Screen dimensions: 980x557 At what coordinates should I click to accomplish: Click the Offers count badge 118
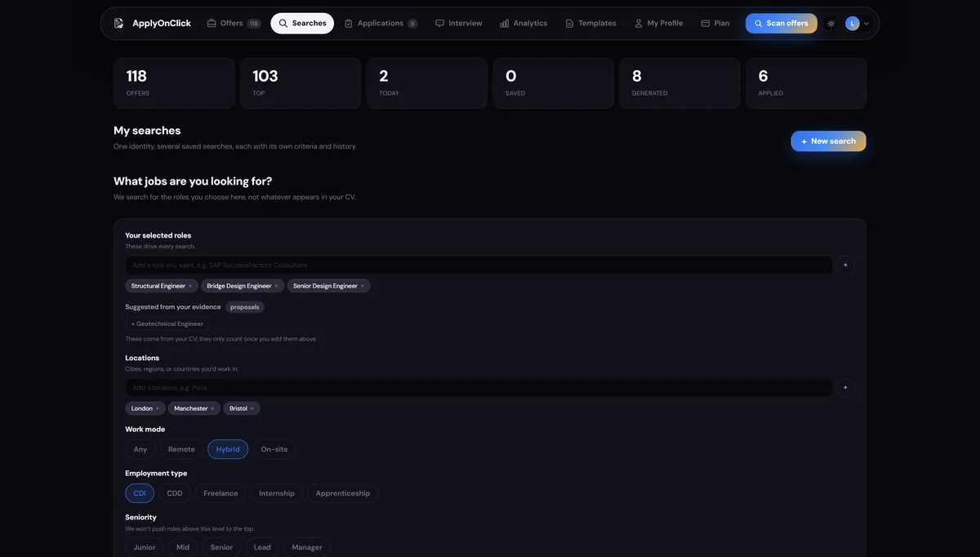click(254, 24)
